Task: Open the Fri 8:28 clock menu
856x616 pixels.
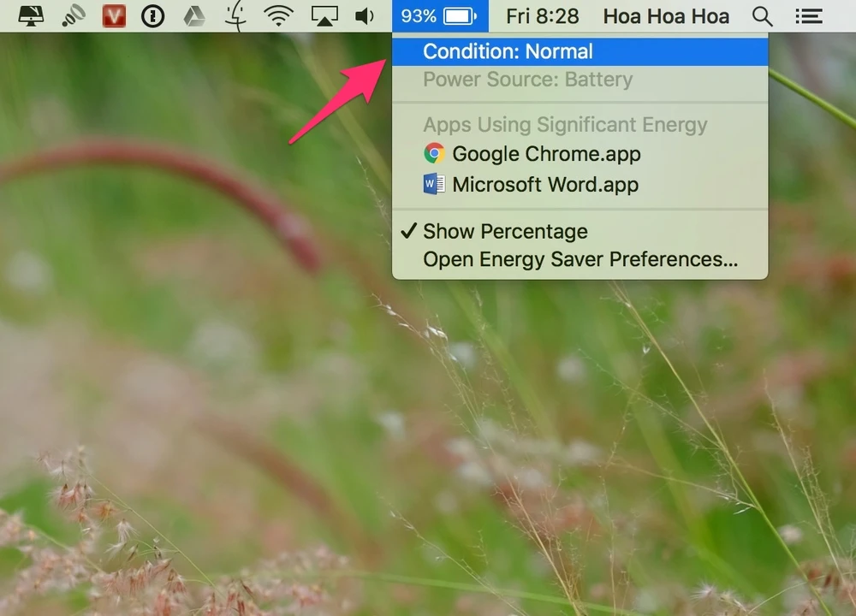Action: pos(542,15)
